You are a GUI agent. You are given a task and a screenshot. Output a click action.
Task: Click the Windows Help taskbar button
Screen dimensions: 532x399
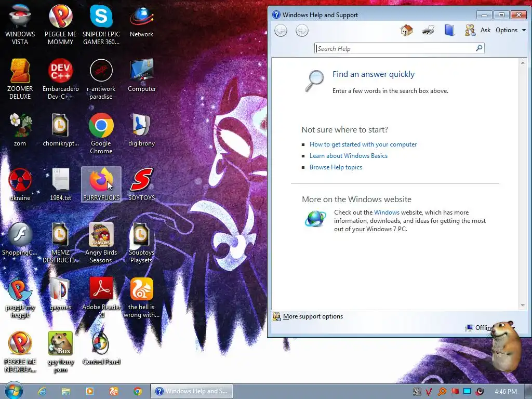192,391
